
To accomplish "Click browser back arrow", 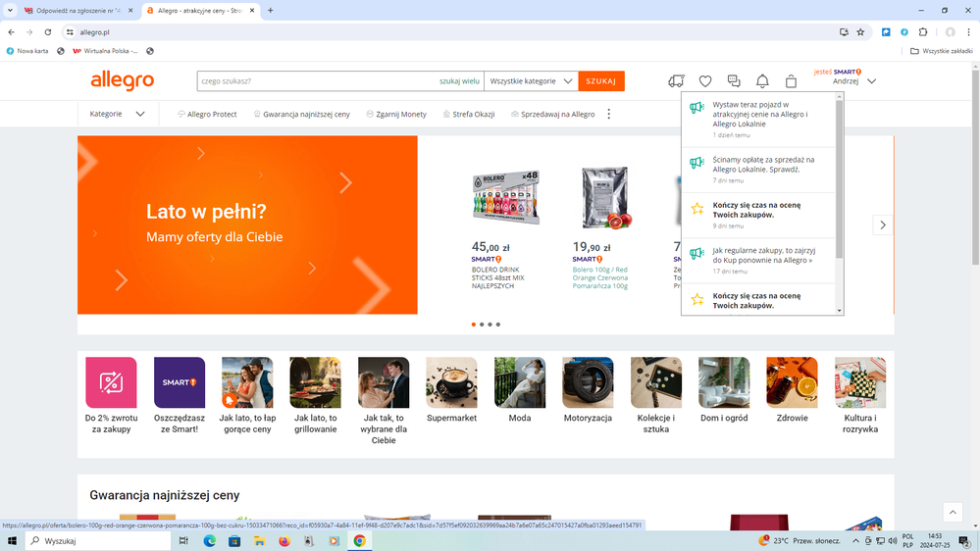I will tap(11, 31).
